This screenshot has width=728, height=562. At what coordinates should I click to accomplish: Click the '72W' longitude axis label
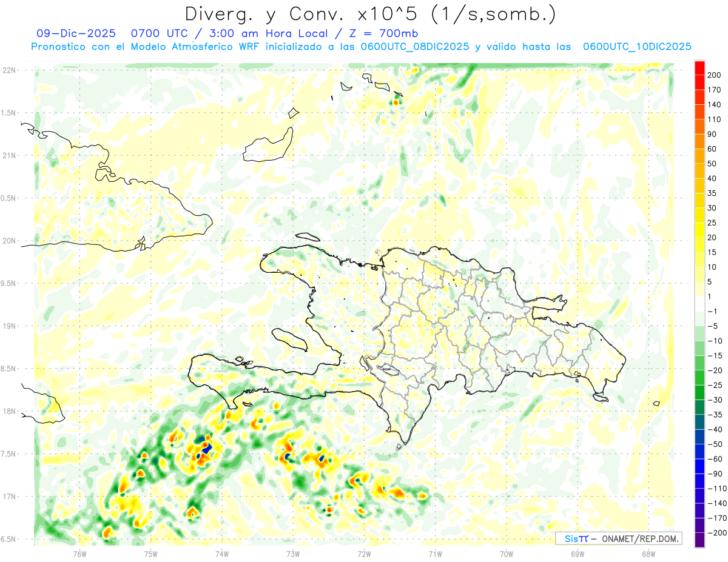pyautogui.click(x=364, y=554)
